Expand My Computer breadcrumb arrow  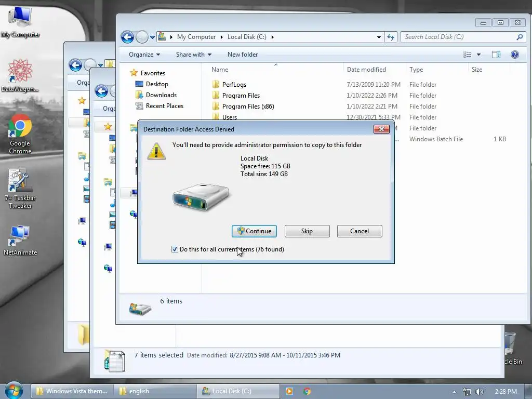click(x=221, y=37)
